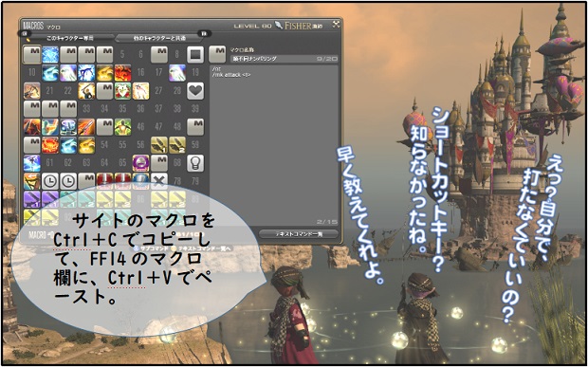The image size is (588, 367).
Task: Select the light bulb macro slot
Action: click(x=195, y=163)
